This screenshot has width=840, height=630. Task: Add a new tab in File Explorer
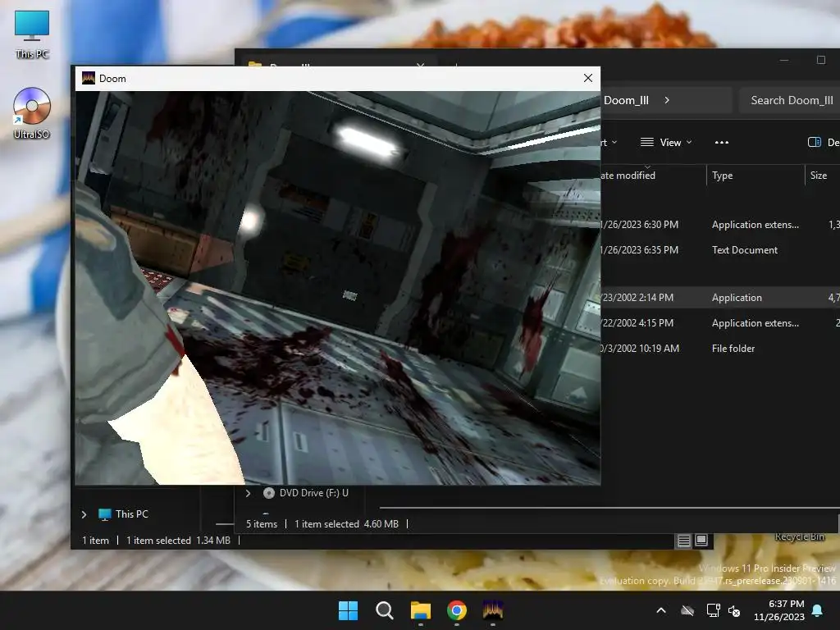pos(456,64)
